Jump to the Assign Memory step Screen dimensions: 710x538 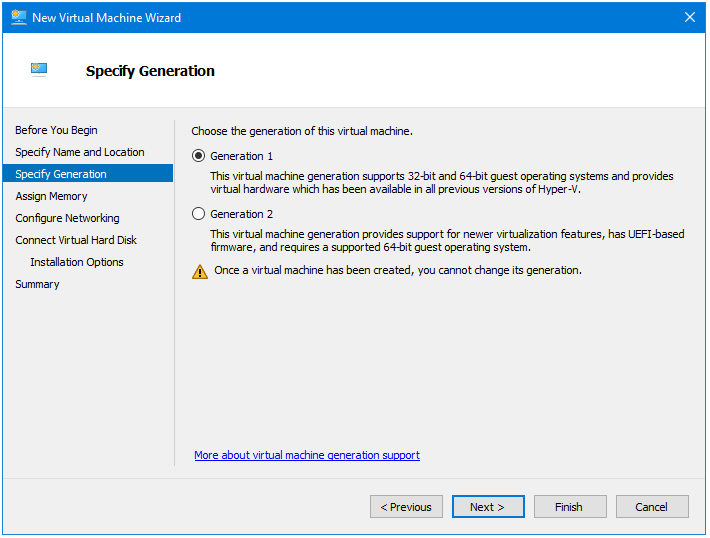(51, 196)
